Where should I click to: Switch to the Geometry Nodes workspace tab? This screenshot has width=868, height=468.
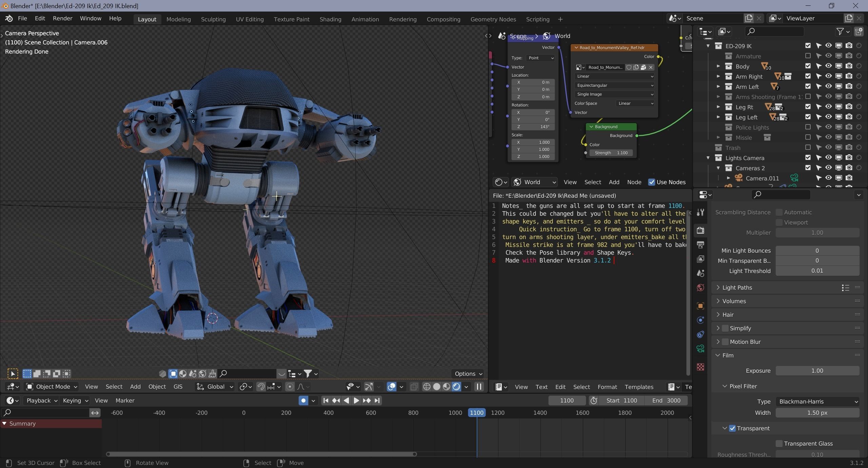coord(493,19)
